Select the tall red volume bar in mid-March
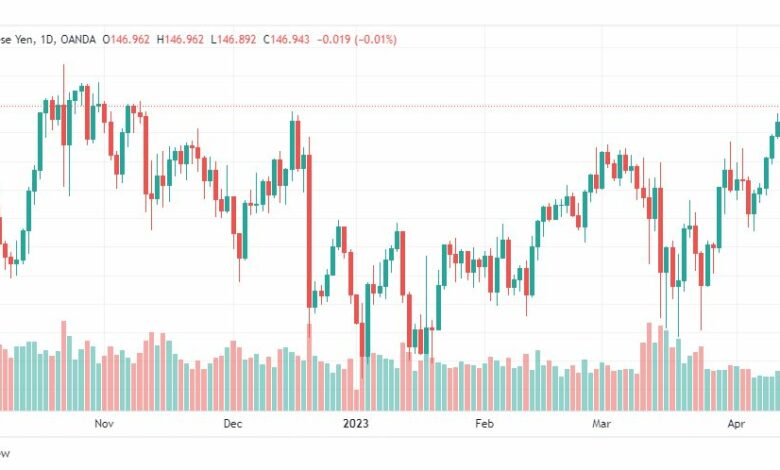Screen dimensions: 780x470 pos(649,367)
